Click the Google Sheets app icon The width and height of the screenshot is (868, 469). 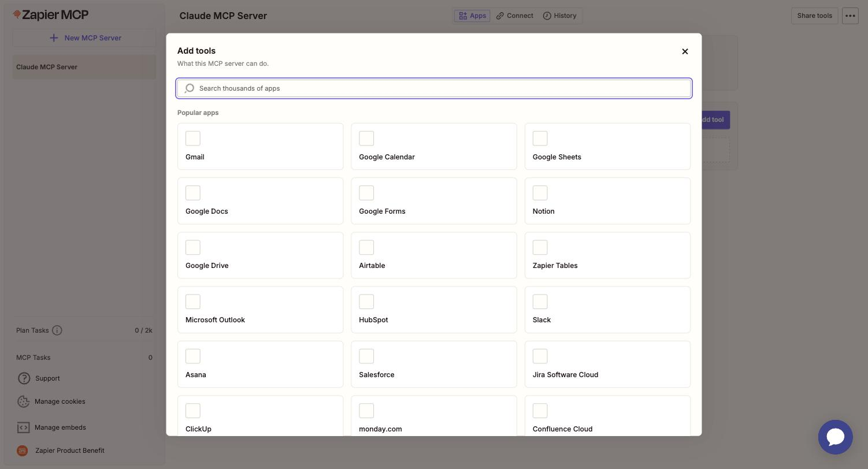pos(540,139)
